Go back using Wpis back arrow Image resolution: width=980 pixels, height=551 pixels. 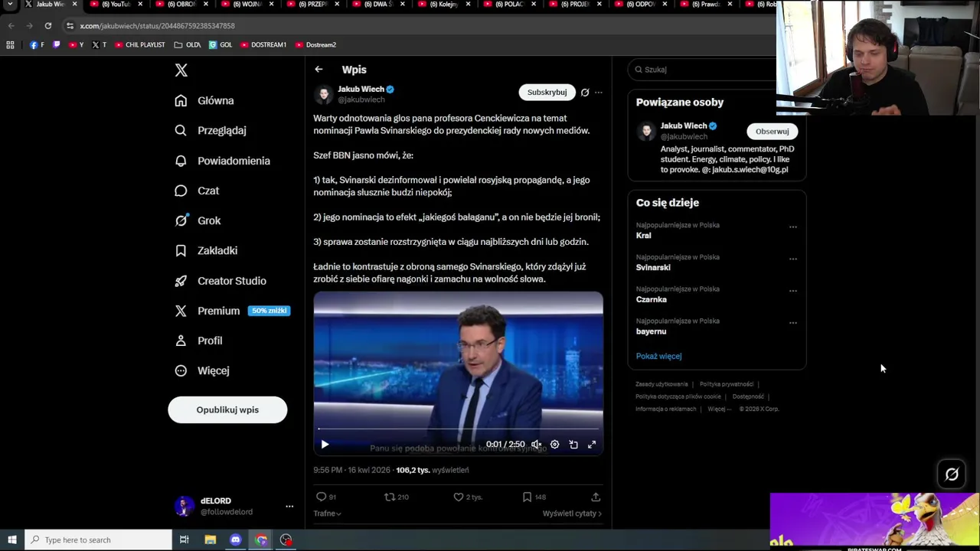[318, 69]
